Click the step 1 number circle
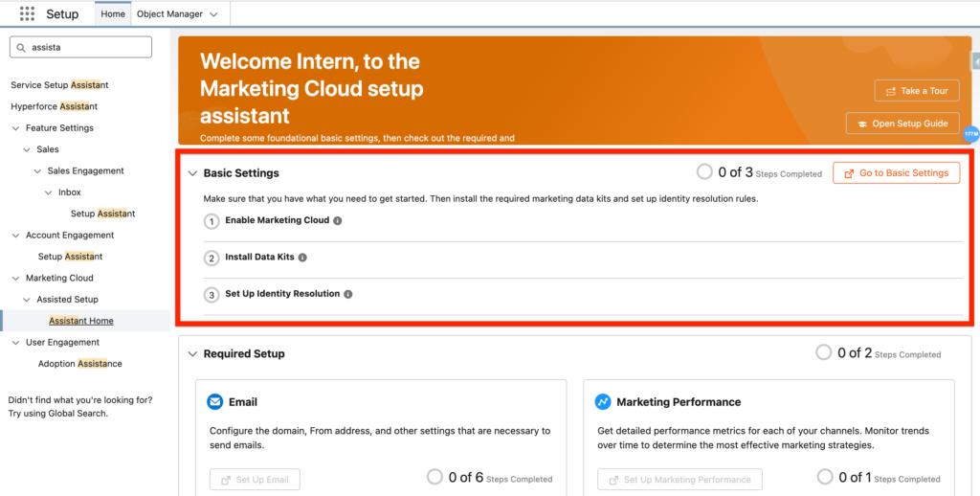The width and height of the screenshot is (980, 496). pyautogui.click(x=212, y=221)
